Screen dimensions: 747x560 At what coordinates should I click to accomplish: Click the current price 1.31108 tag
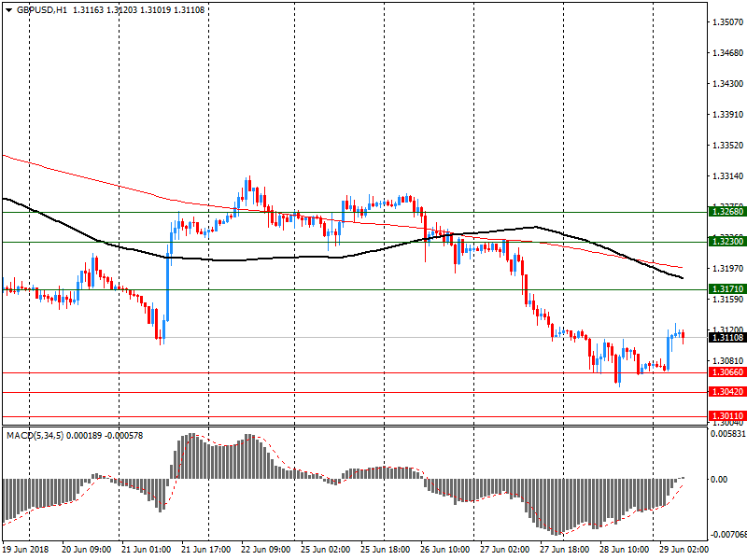point(726,337)
